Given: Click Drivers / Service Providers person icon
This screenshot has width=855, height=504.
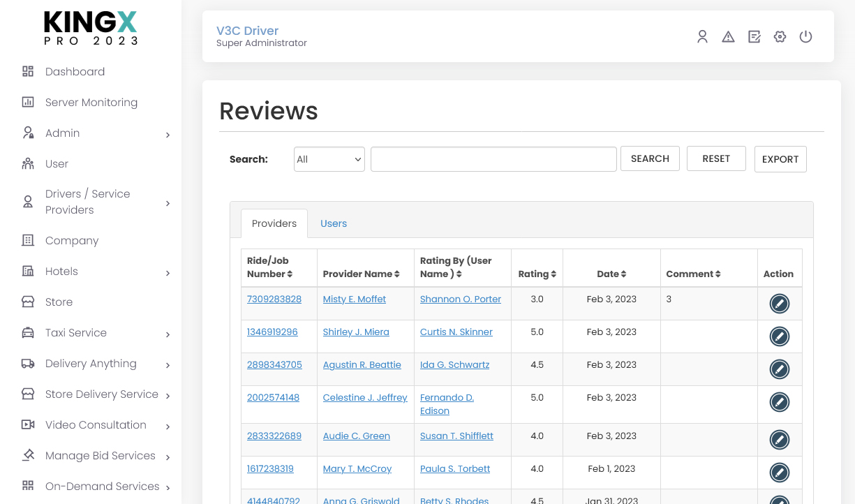Looking at the screenshot, I should pos(28,202).
